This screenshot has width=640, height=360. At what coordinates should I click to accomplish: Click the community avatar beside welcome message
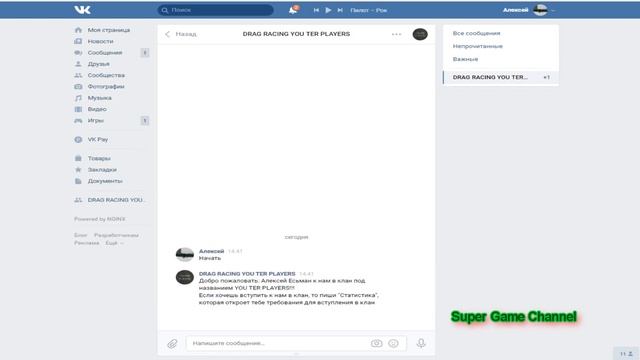click(x=184, y=277)
